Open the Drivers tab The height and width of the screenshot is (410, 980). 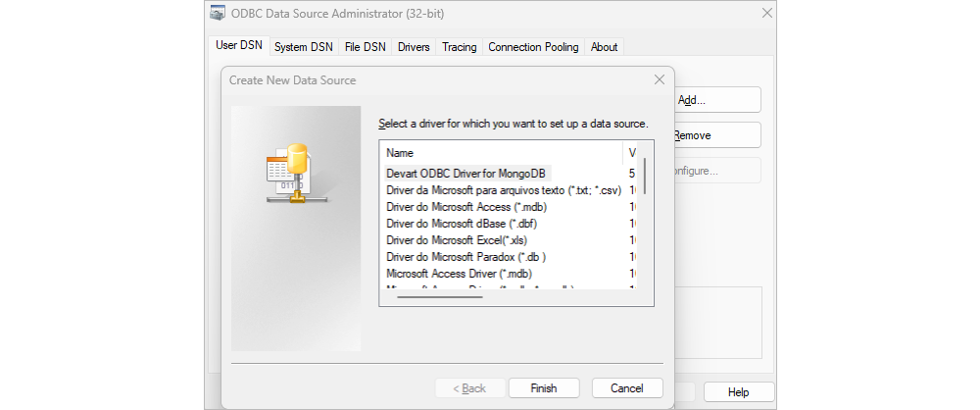coord(414,47)
